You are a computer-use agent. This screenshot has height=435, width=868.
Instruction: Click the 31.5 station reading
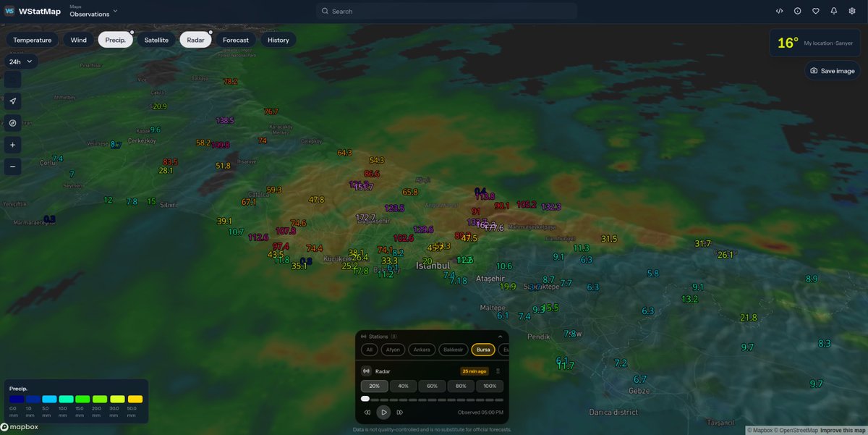(x=609, y=239)
